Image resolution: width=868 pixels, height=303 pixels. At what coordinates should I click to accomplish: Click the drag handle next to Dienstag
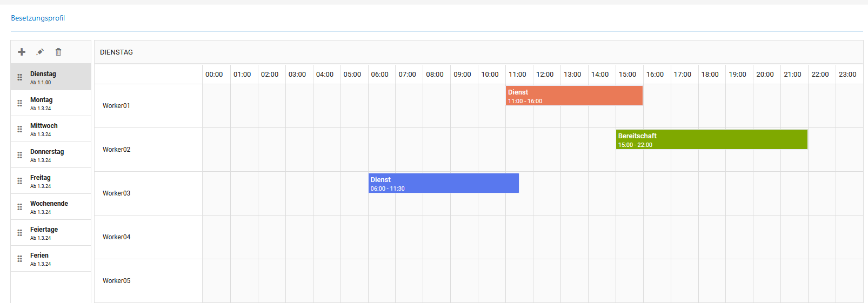pyautogui.click(x=20, y=77)
